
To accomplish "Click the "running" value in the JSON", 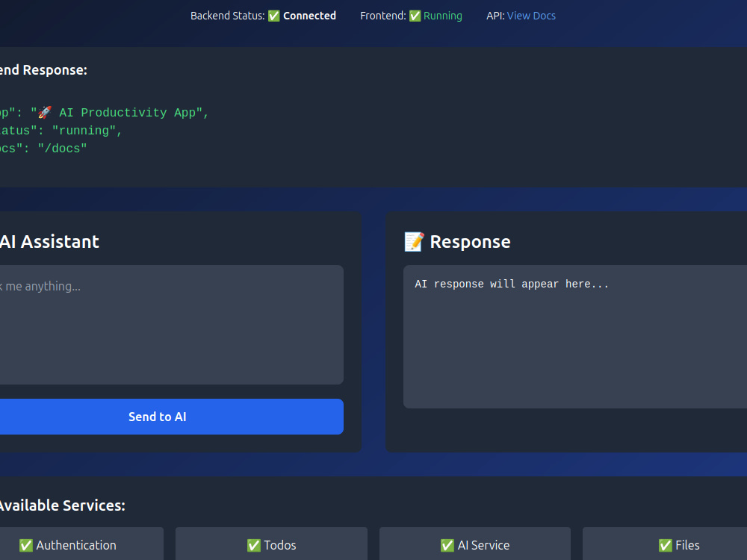I will [84, 131].
